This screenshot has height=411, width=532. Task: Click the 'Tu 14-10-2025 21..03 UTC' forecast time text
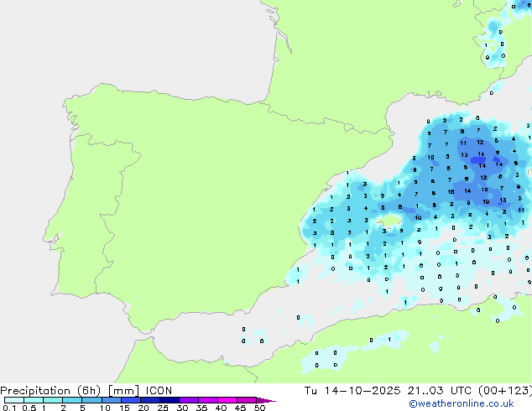coord(389,391)
